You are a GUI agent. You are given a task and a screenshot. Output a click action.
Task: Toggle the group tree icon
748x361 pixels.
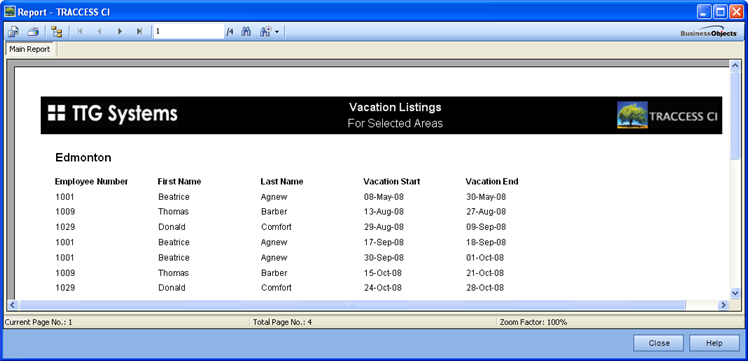[57, 32]
